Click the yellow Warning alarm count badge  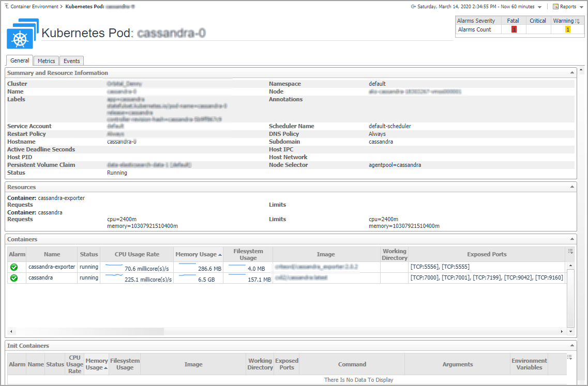567,30
